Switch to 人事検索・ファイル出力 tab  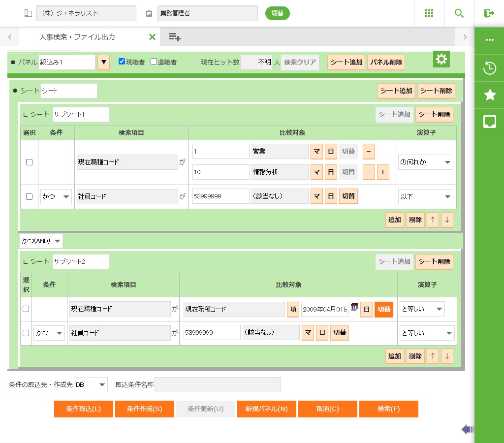coord(77,37)
